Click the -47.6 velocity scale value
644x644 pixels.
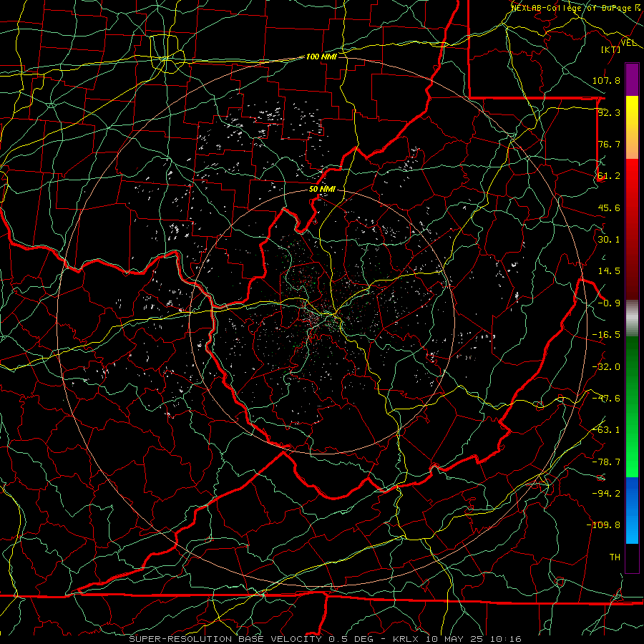(x=606, y=399)
